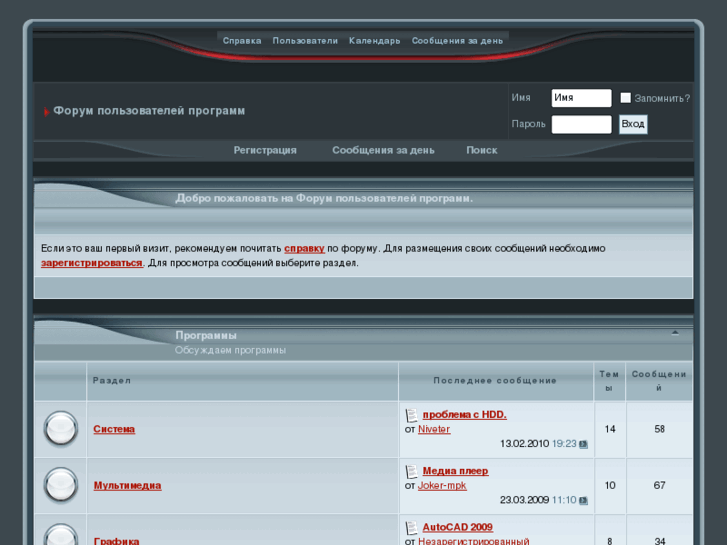
Task: Click the Вход login button
Action: click(633, 124)
